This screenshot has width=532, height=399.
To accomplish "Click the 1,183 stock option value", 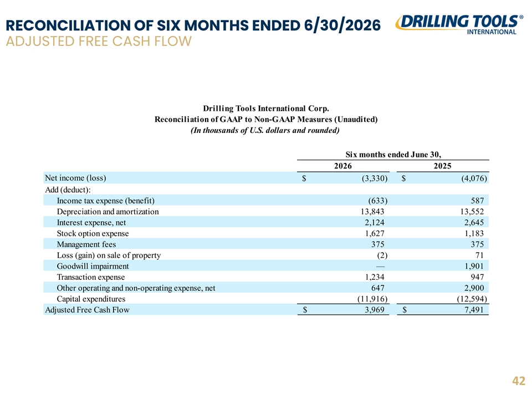I will point(474,233).
